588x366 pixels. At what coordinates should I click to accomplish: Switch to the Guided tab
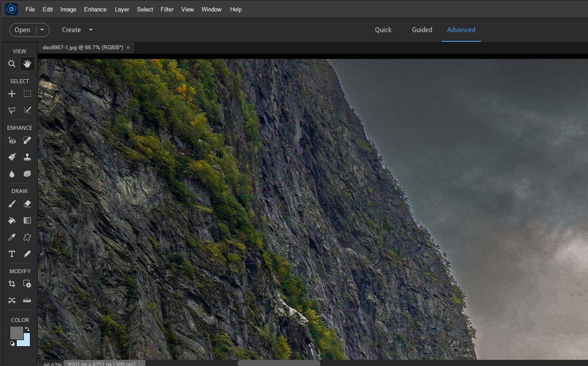tap(422, 30)
